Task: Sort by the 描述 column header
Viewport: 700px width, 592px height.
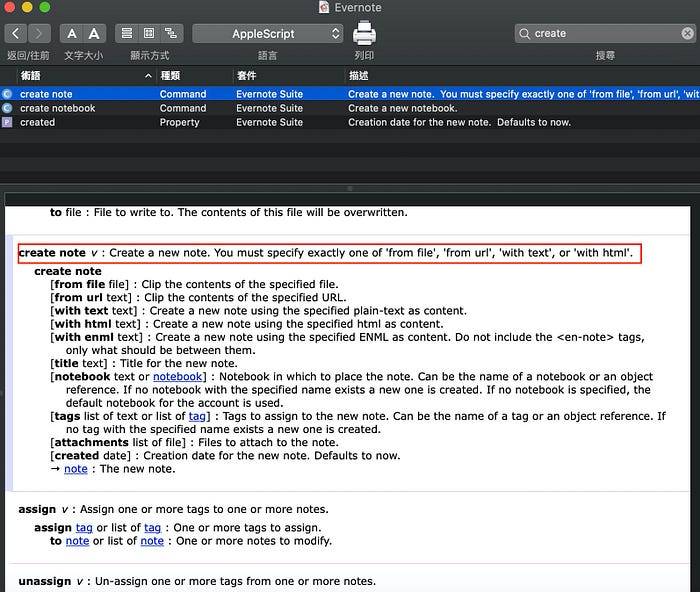Action: (522, 76)
